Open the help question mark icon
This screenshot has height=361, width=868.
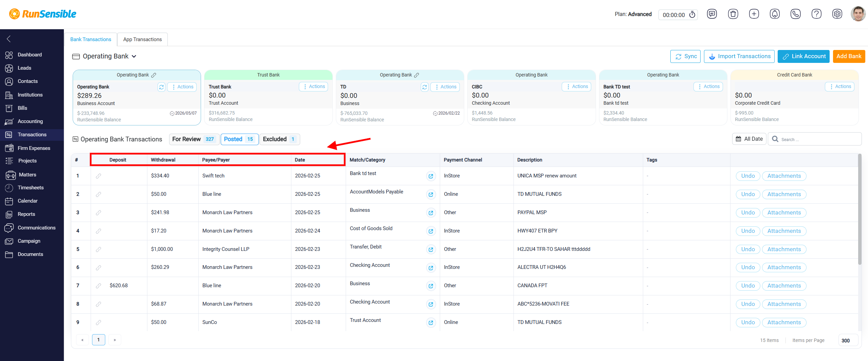(816, 14)
